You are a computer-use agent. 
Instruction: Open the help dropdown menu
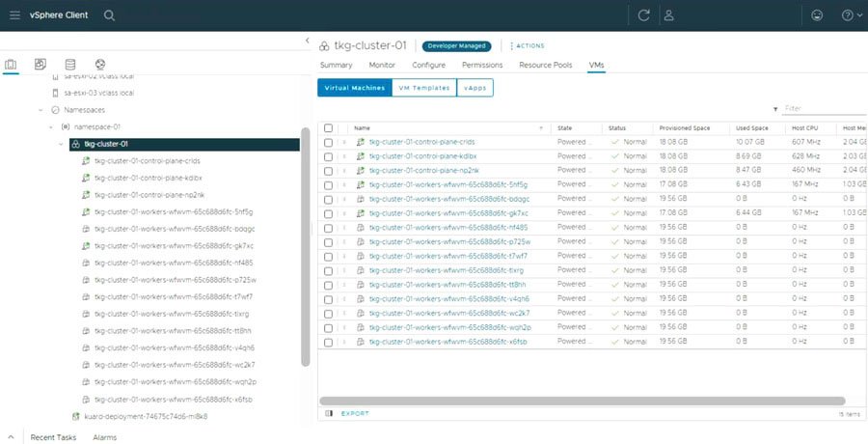(x=850, y=15)
